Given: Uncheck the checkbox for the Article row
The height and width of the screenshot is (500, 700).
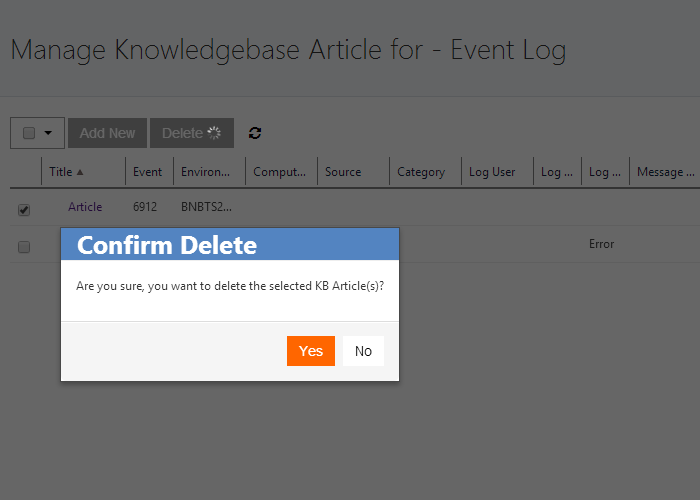Looking at the screenshot, I should (24, 209).
